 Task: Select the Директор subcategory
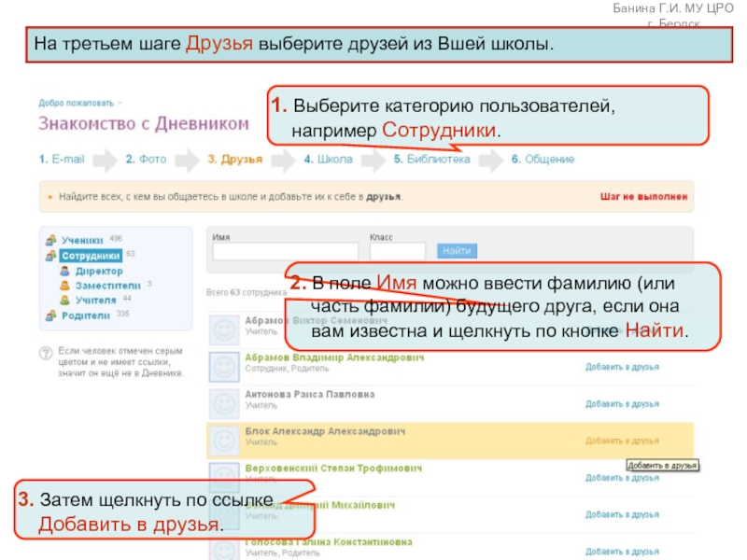pyautogui.click(x=99, y=271)
